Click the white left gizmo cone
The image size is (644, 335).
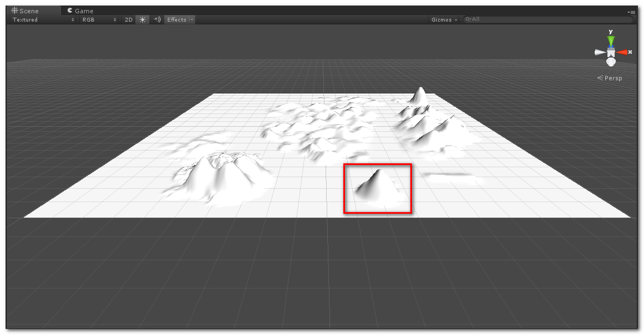point(600,52)
